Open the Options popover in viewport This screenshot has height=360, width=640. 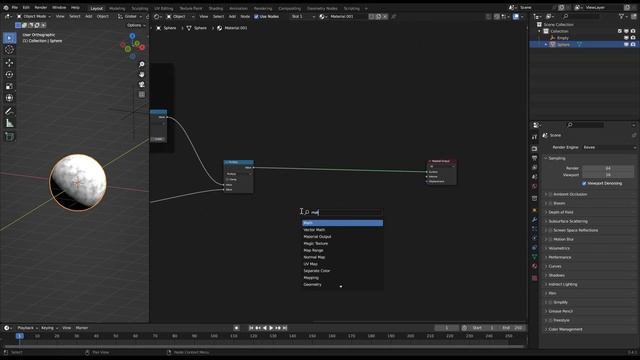coord(136,25)
